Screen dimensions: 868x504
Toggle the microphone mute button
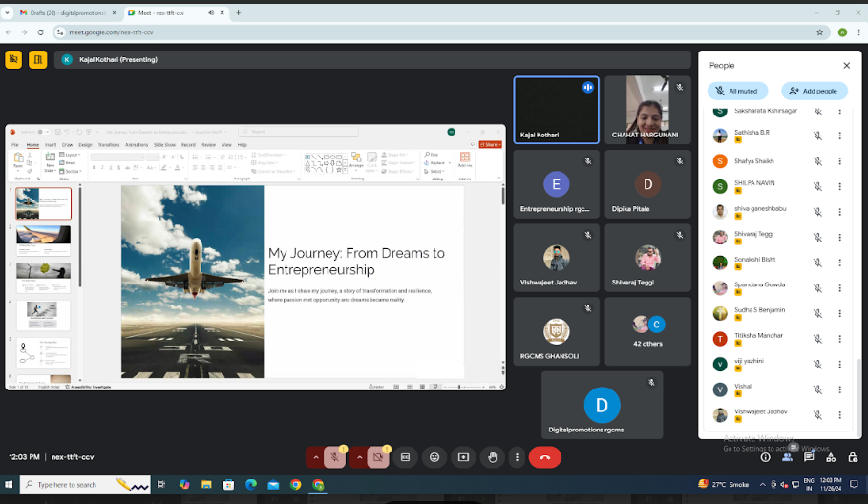(x=334, y=457)
